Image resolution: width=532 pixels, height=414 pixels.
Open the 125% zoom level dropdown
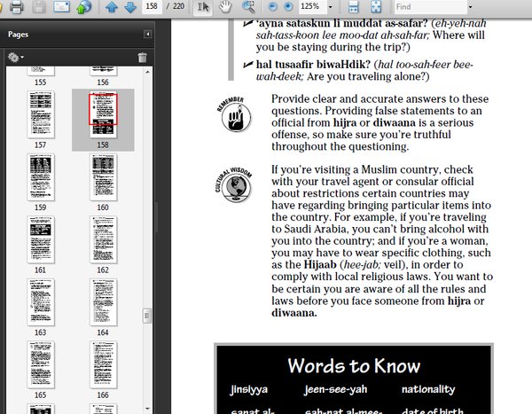[330, 7]
